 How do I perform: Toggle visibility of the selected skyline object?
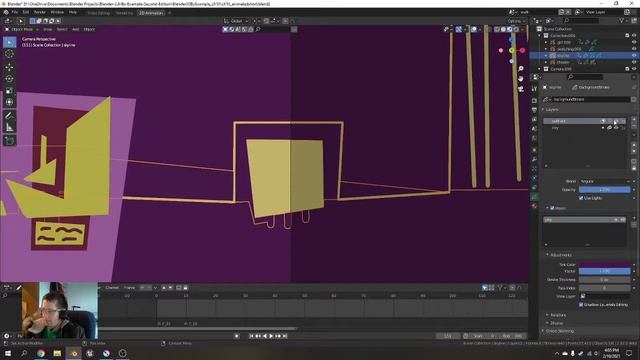pos(634,56)
